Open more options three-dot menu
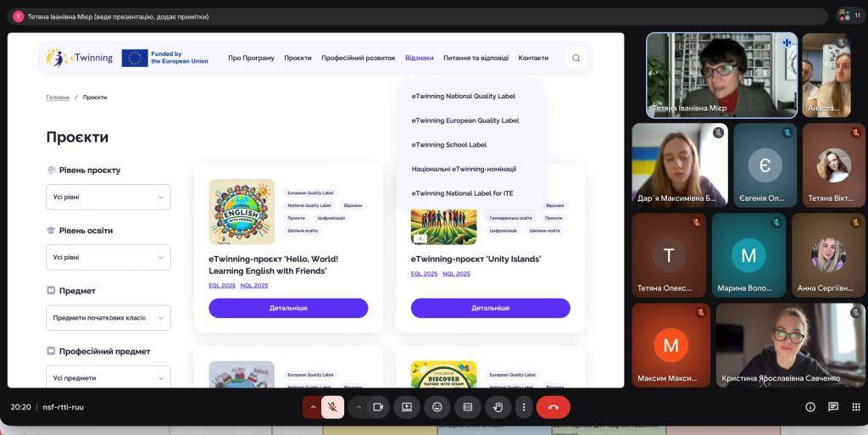868x435 pixels. click(x=524, y=407)
